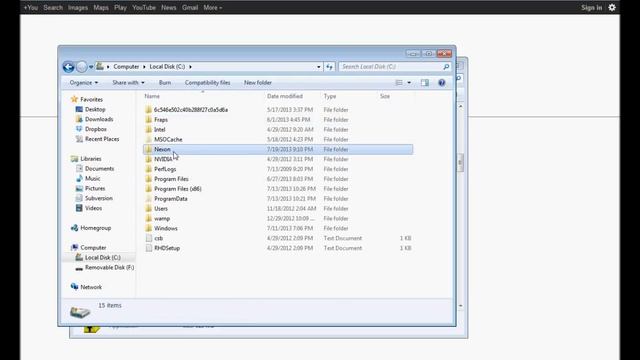
Task: Open the Pictures library
Action: [95, 188]
